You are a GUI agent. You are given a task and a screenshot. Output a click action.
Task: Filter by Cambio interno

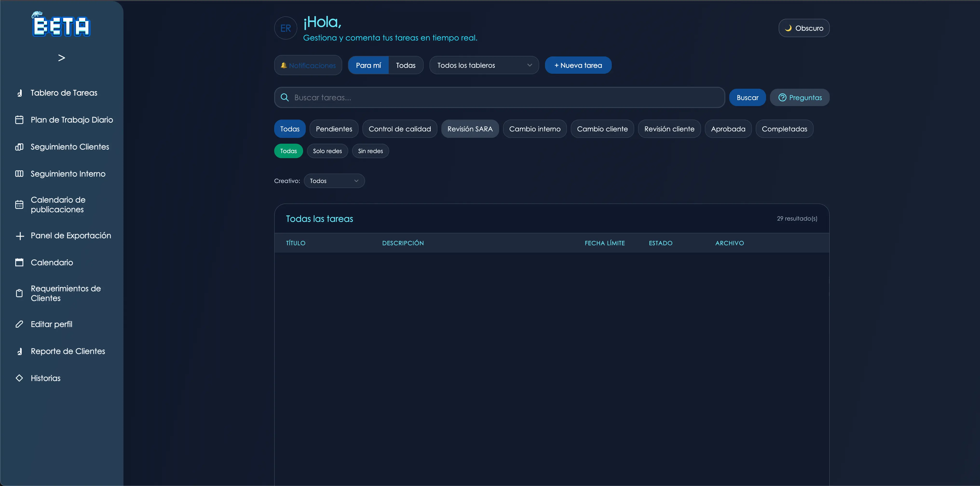coord(535,129)
